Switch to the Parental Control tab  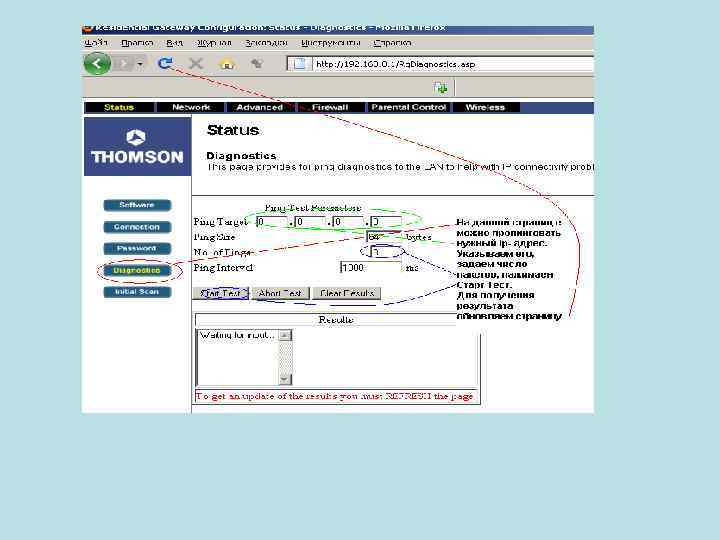[409, 107]
